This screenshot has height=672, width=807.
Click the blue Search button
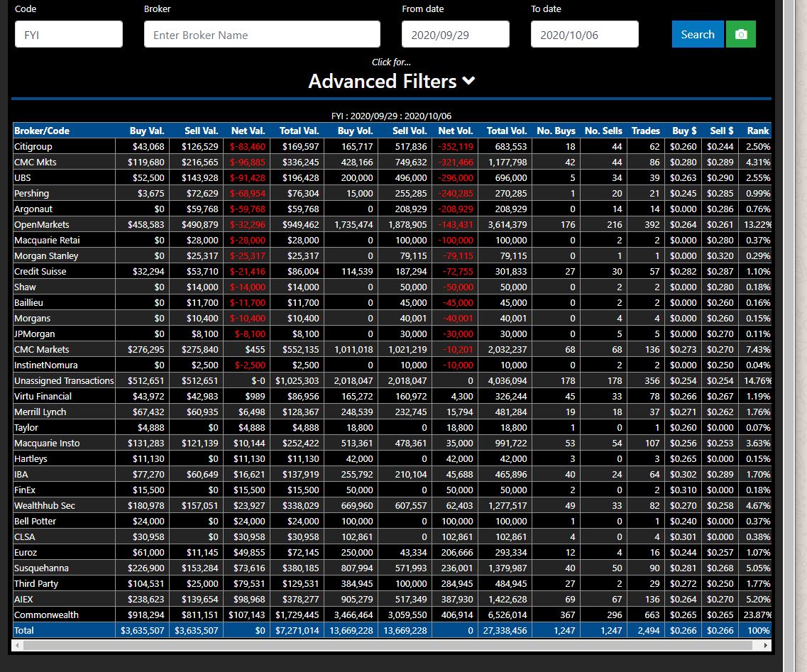pyautogui.click(x=698, y=35)
